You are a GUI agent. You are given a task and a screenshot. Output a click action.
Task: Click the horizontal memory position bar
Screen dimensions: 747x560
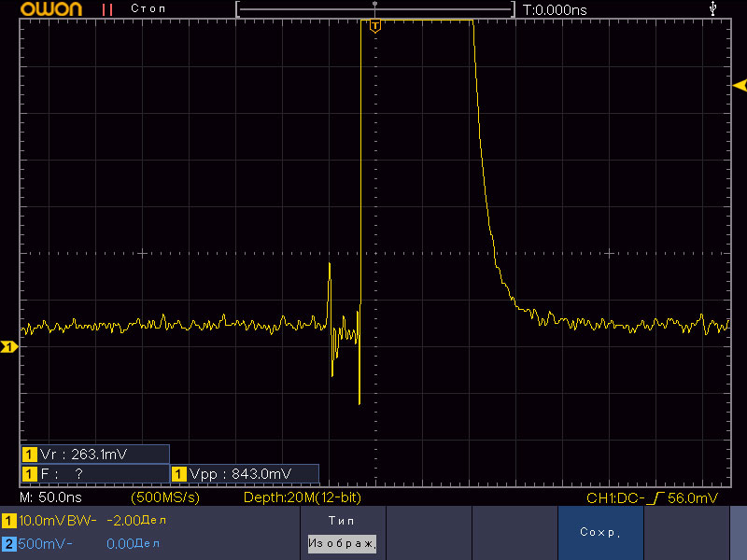coord(374,9)
